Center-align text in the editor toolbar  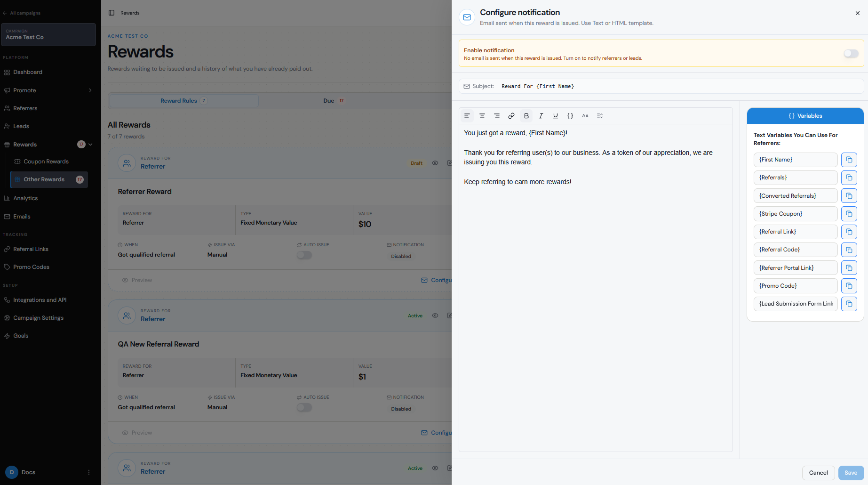click(482, 116)
